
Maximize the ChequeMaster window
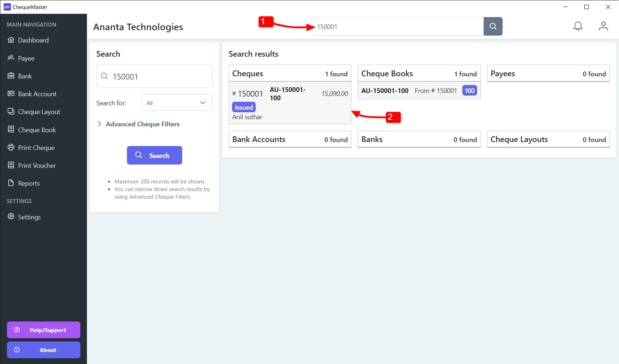pos(587,7)
